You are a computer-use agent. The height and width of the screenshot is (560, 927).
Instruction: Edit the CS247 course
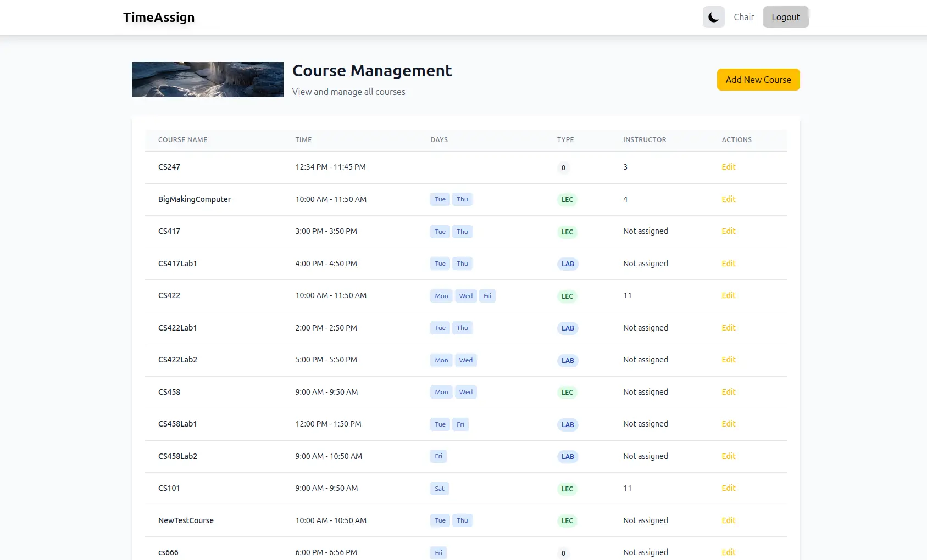[x=728, y=167]
